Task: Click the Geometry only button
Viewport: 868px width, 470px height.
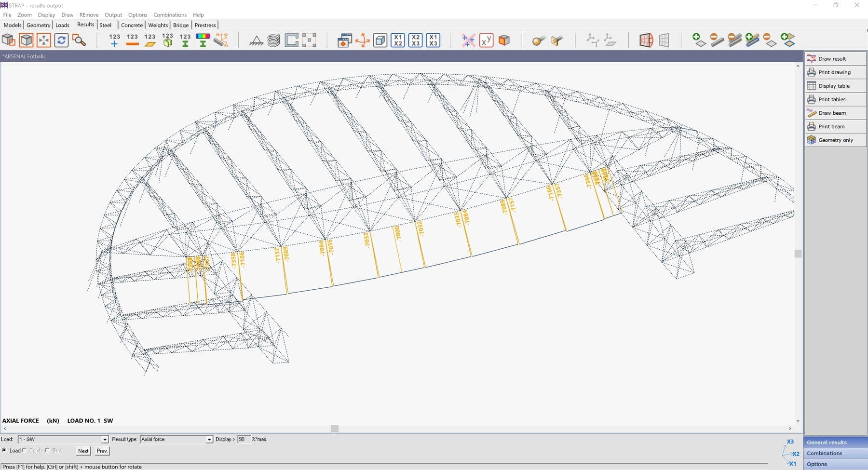Action: pos(835,140)
